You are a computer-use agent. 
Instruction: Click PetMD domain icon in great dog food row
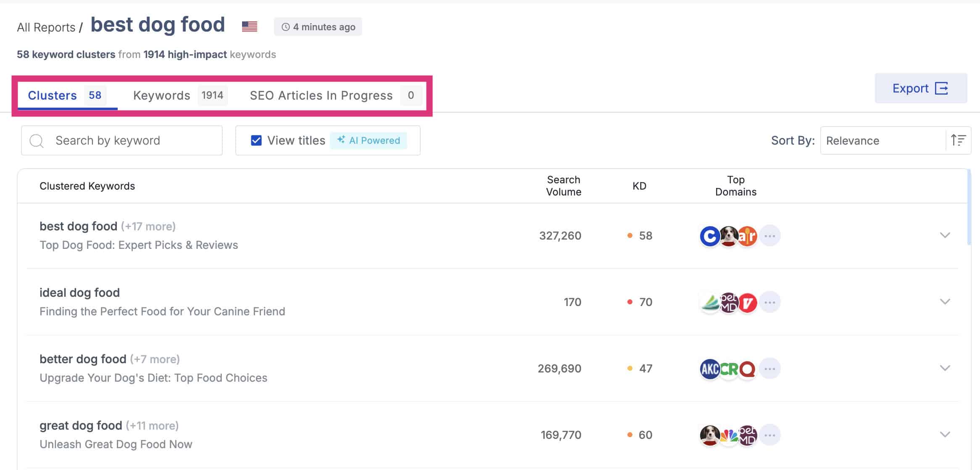[x=748, y=435]
